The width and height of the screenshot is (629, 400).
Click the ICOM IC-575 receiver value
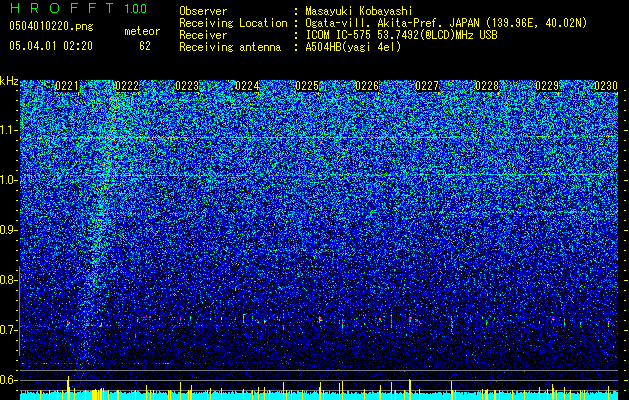click(x=402, y=35)
